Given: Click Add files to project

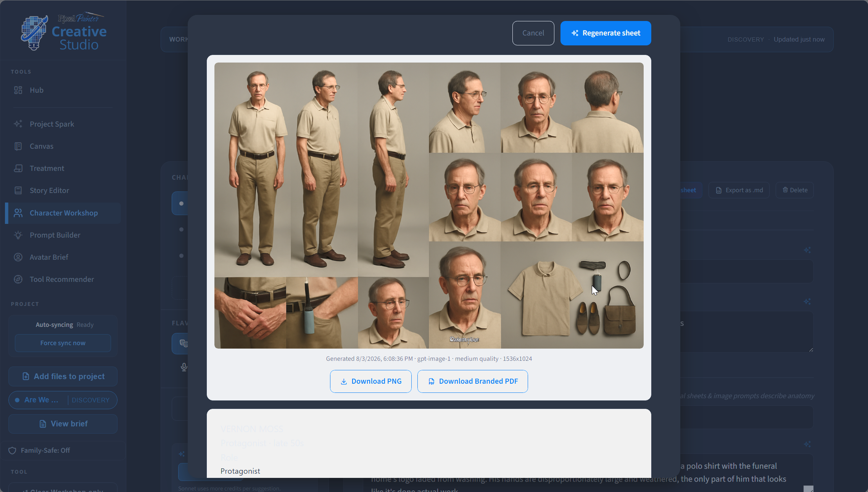Looking at the screenshot, I should pyautogui.click(x=63, y=376).
